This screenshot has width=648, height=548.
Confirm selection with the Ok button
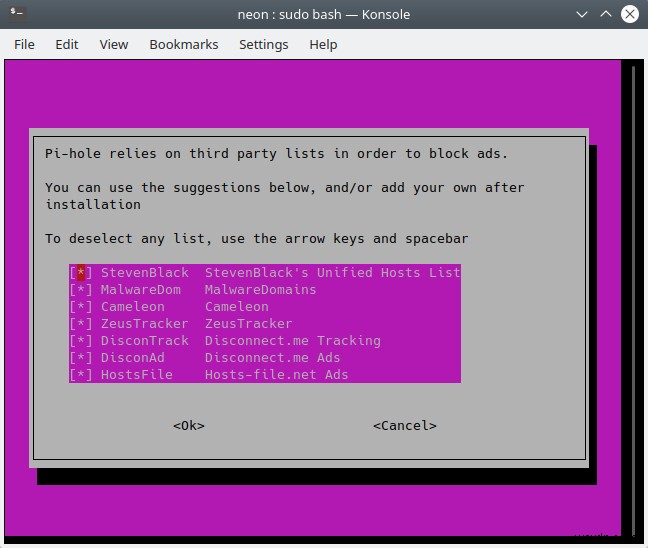(189, 426)
